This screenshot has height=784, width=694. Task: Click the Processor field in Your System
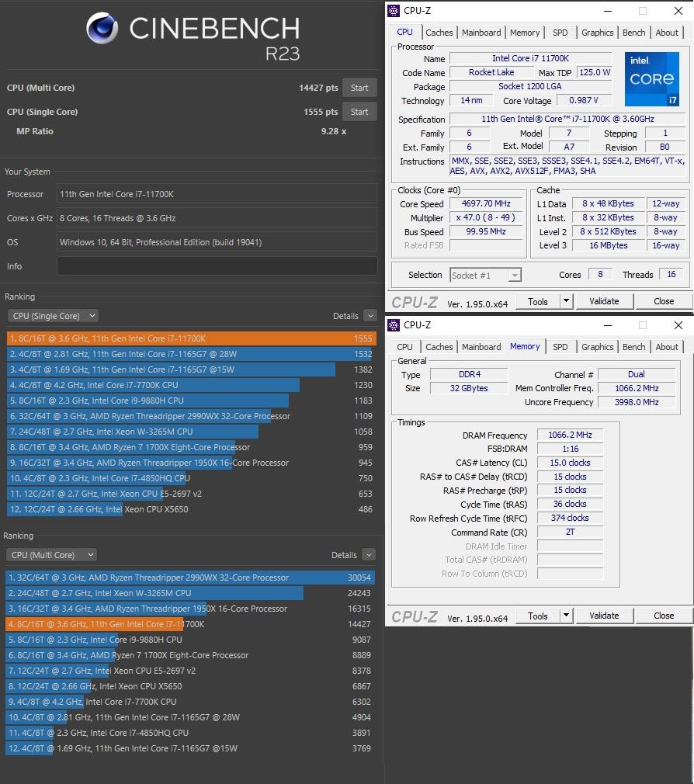[x=217, y=194]
